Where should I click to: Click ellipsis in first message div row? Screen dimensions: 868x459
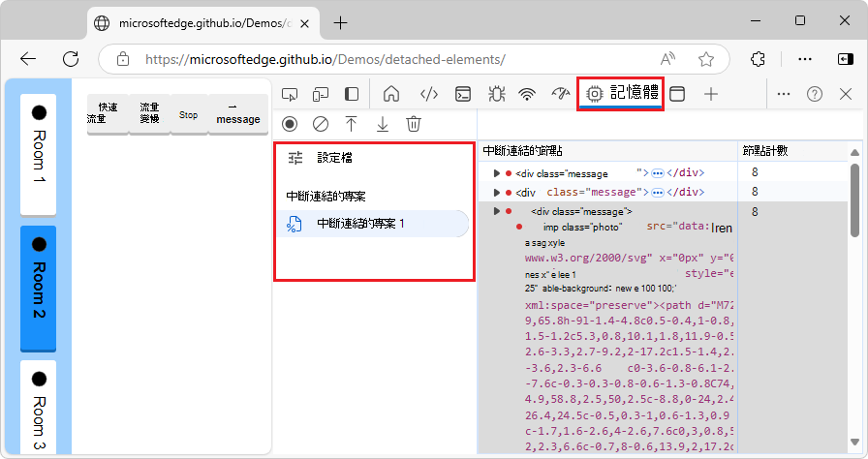point(657,173)
